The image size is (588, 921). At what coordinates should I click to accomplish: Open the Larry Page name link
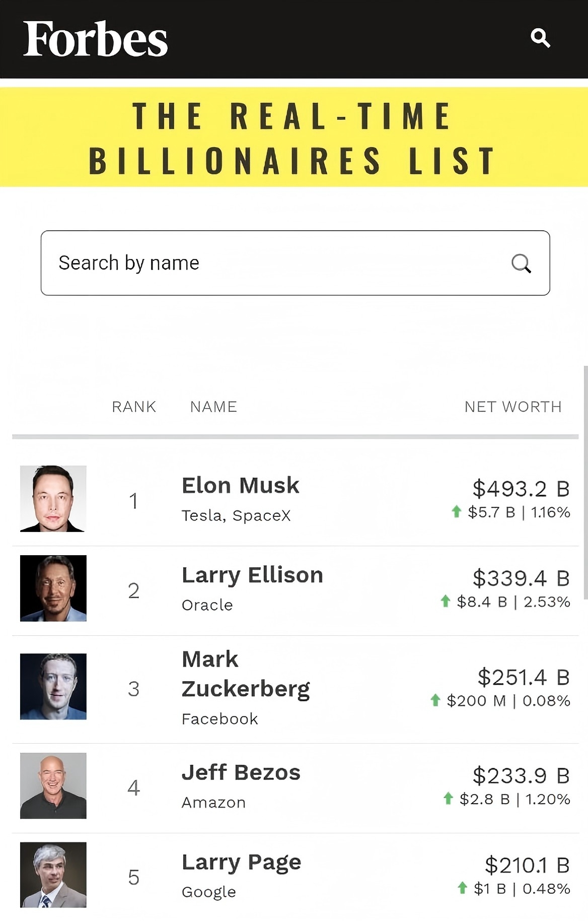(241, 862)
